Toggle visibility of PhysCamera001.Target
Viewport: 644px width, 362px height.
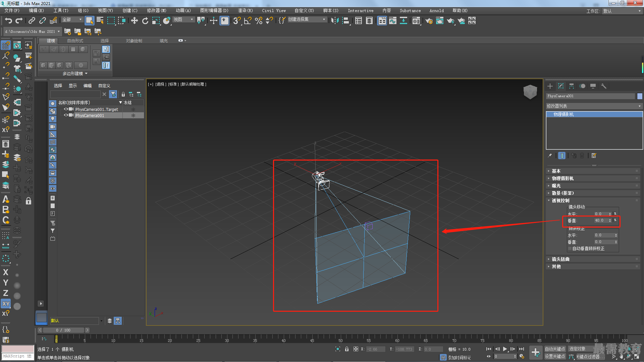click(66, 109)
